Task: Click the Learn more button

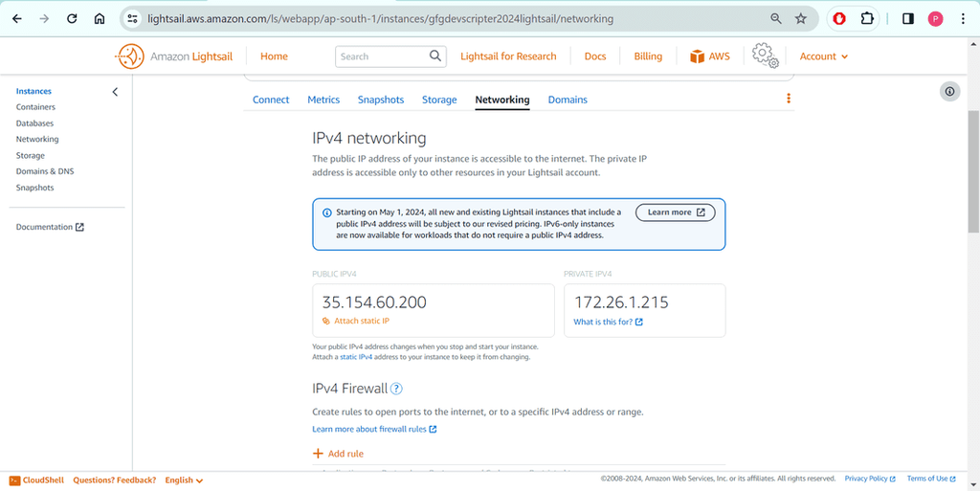Action: pyautogui.click(x=676, y=212)
